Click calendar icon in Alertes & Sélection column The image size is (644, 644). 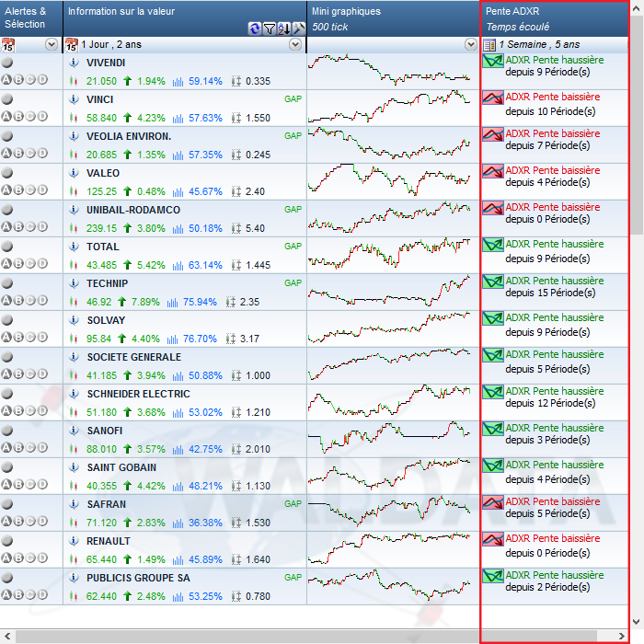click(7, 44)
